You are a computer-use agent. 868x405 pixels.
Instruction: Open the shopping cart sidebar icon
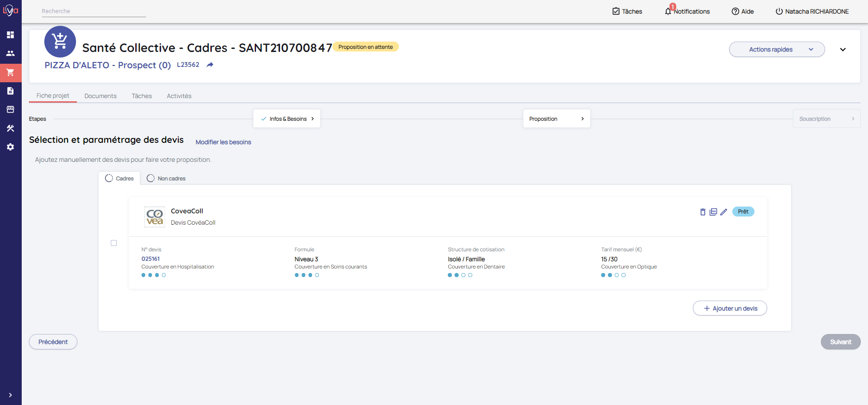coord(10,72)
